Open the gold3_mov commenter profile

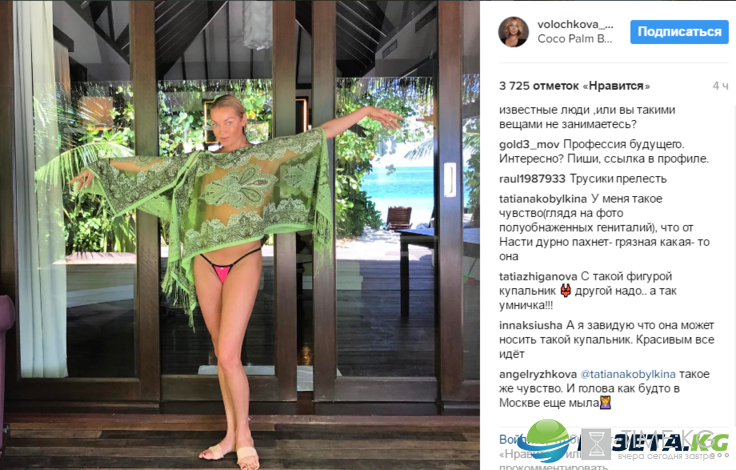coord(529,145)
